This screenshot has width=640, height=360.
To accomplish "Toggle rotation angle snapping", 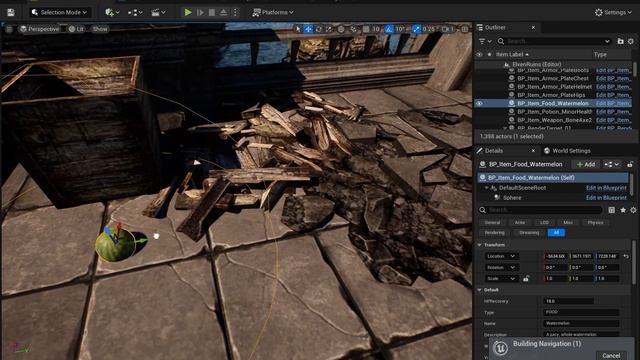I will pyautogui.click(x=389, y=29).
